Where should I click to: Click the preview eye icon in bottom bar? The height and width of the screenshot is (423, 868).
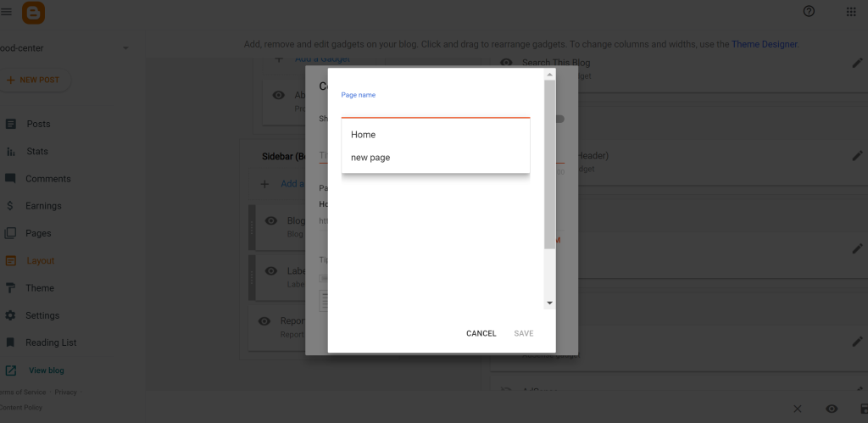[832, 409]
